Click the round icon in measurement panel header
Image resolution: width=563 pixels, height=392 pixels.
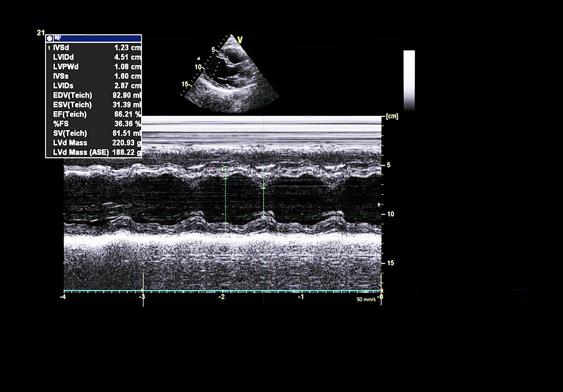click(50, 38)
